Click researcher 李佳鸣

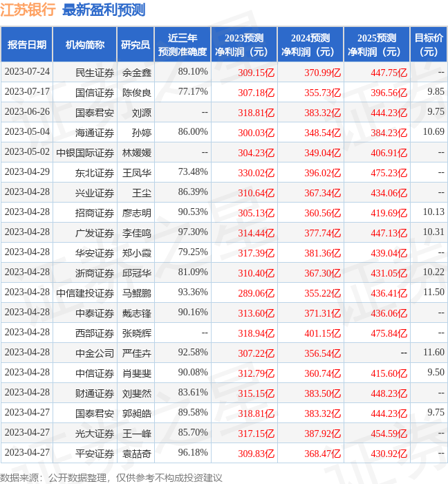[137, 234]
